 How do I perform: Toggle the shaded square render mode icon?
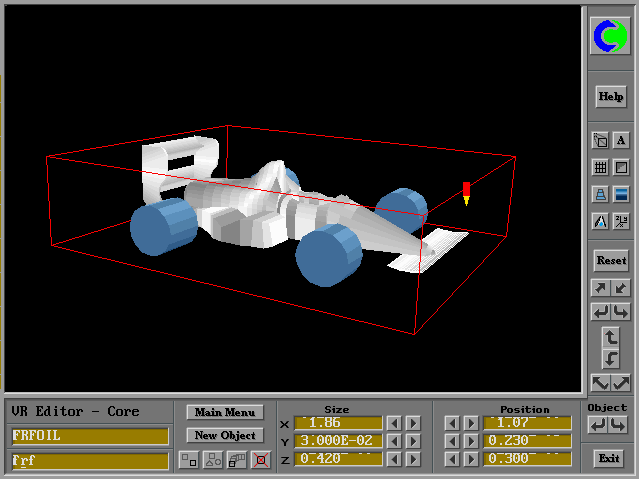(x=621, y=168)
